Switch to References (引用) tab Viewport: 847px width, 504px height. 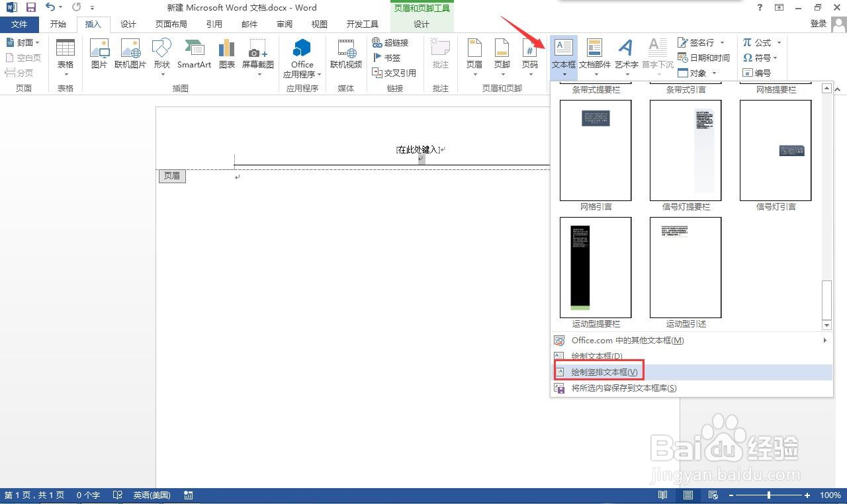(214, 24)
